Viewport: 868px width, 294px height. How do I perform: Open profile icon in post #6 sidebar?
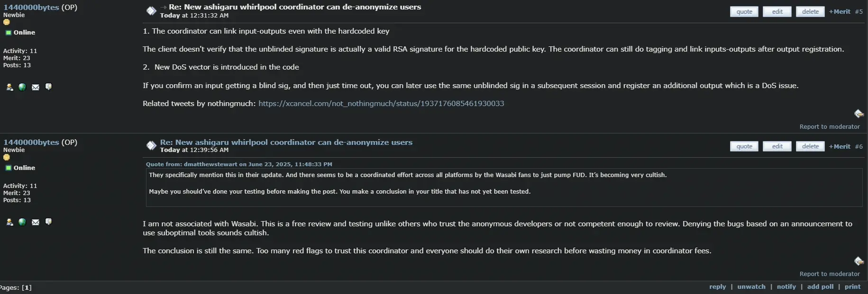9,222
